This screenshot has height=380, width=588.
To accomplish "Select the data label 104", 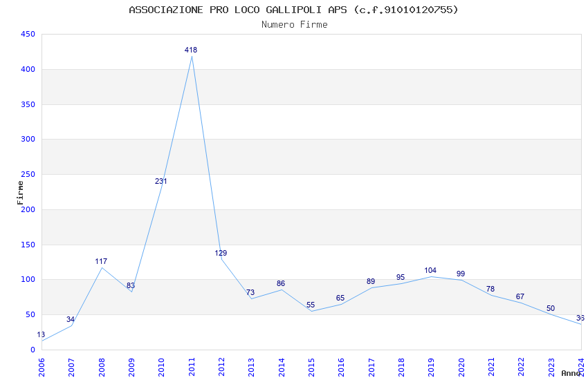I will (x=430, y=270).
